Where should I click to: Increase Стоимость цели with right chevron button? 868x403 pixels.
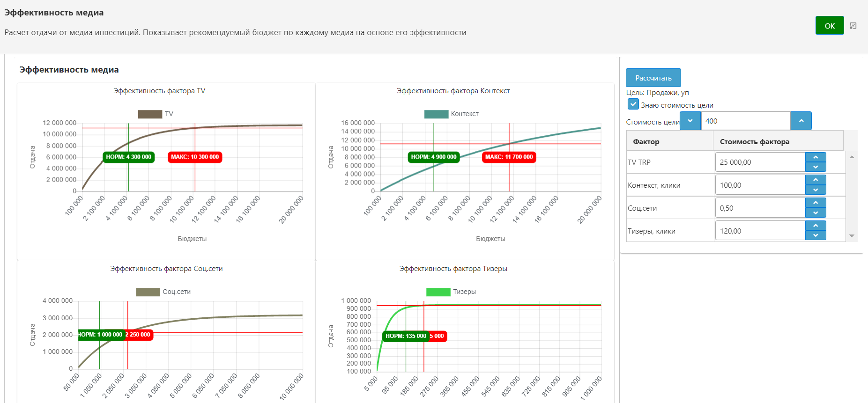[801, 121]
